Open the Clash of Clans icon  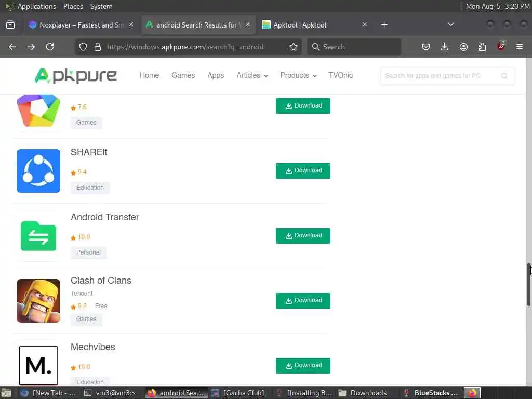38,301
